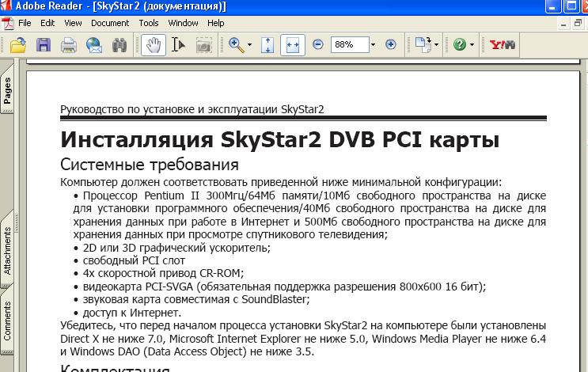Select the Hand tool
This screenshot has width=588, height=372.
click(154, 45)
